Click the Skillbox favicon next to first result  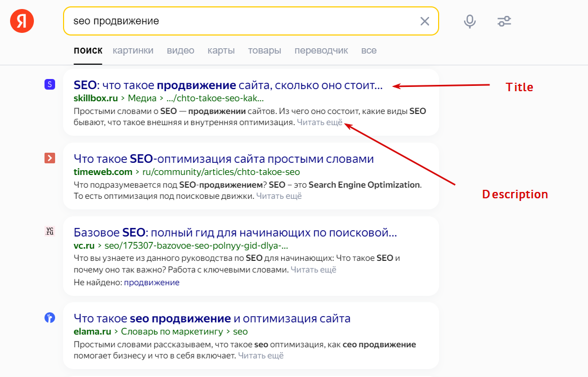point(50,84)
